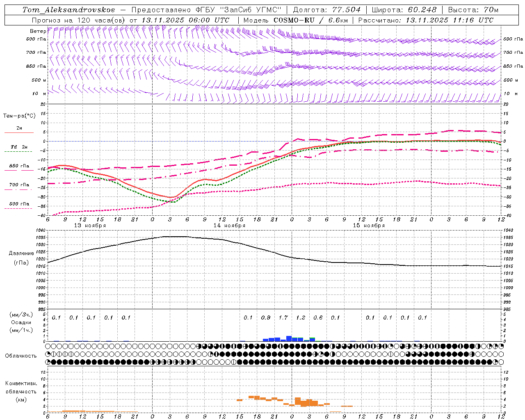Click the 13 ноября date label

pyautogui.click(x=90, y=226)
